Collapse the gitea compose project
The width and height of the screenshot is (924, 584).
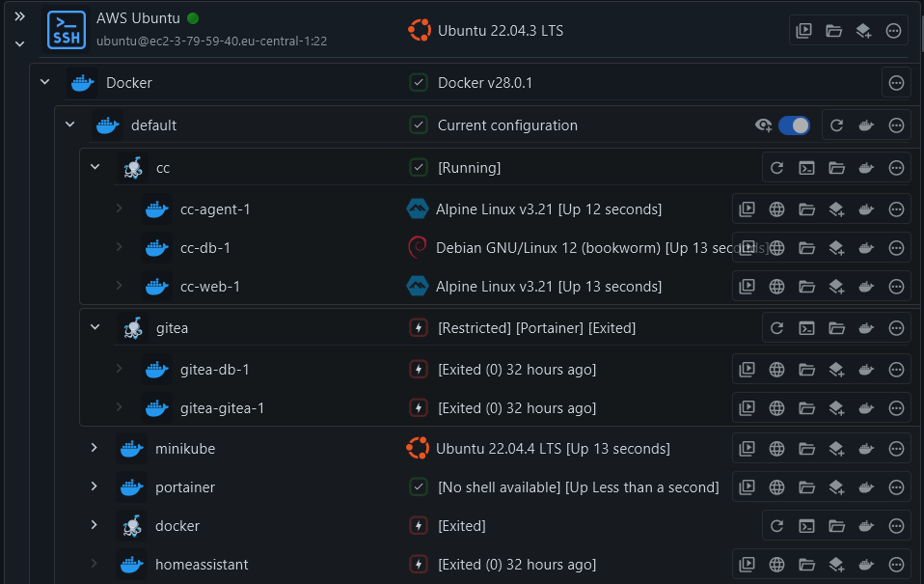pyautogui.click(x=95, y=327)
